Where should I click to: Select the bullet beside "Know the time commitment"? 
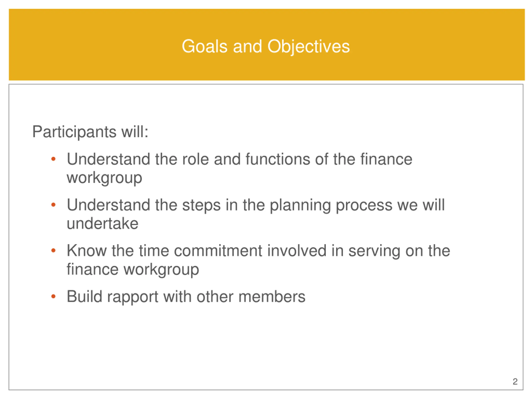(53, 250)
